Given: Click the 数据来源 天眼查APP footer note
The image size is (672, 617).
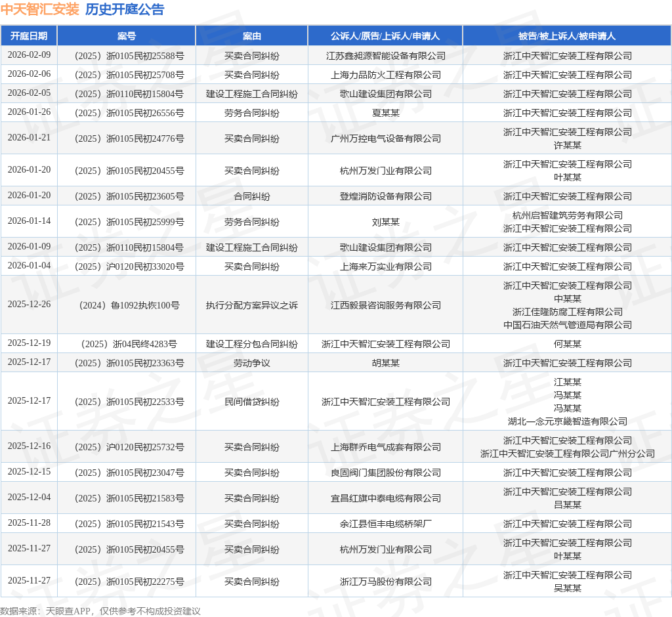Looking at the screenshot, I should click(x=100, y=611).
